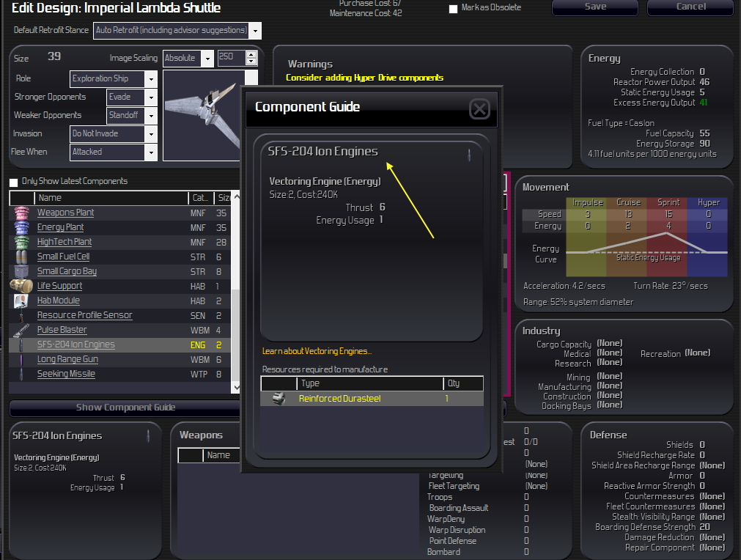Click the Hab Module component icon
Viewport: 741px width, 560px height.
click(21, 301)
